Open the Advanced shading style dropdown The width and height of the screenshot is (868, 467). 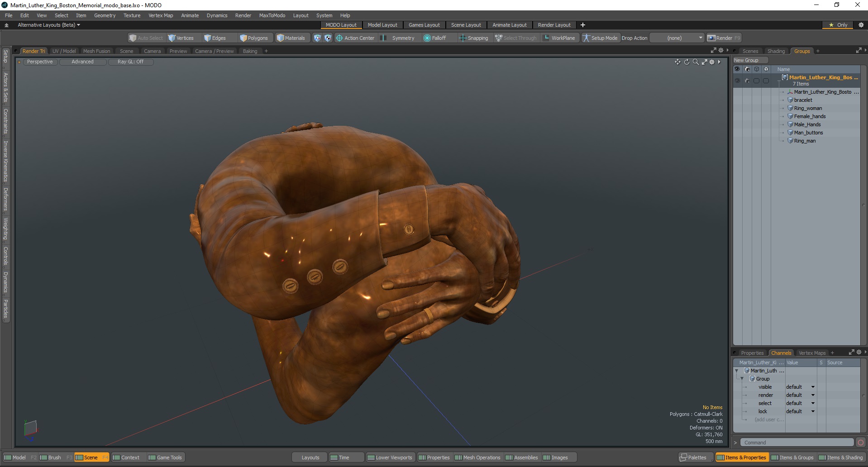(x=82, y=62)
